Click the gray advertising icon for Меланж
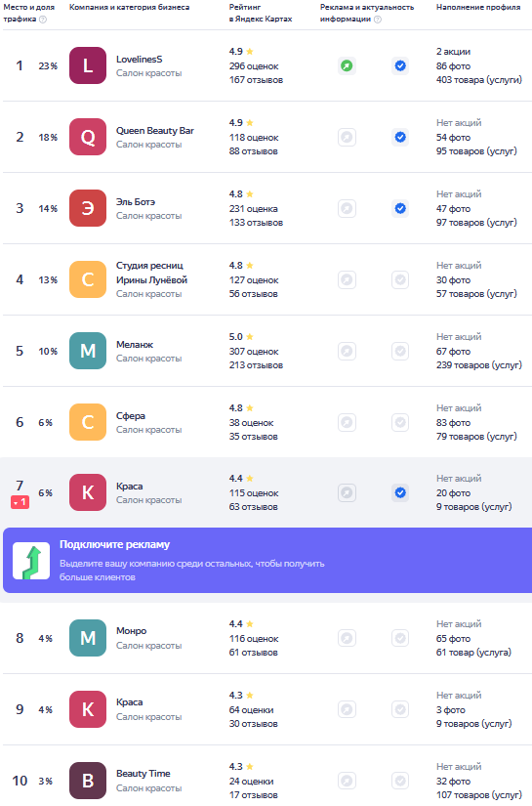532x806 pixels. tap(347, 351)
